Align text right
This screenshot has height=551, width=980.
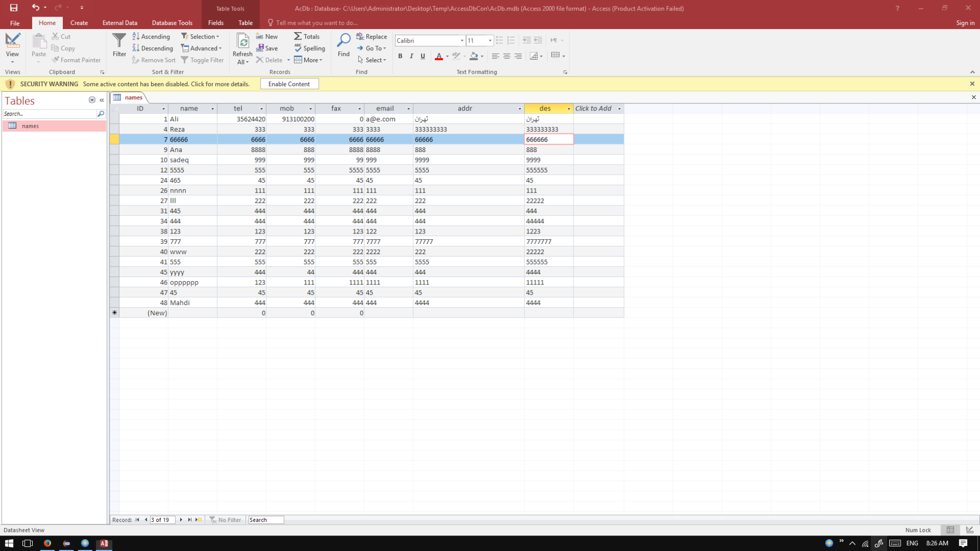pos(518,56)
